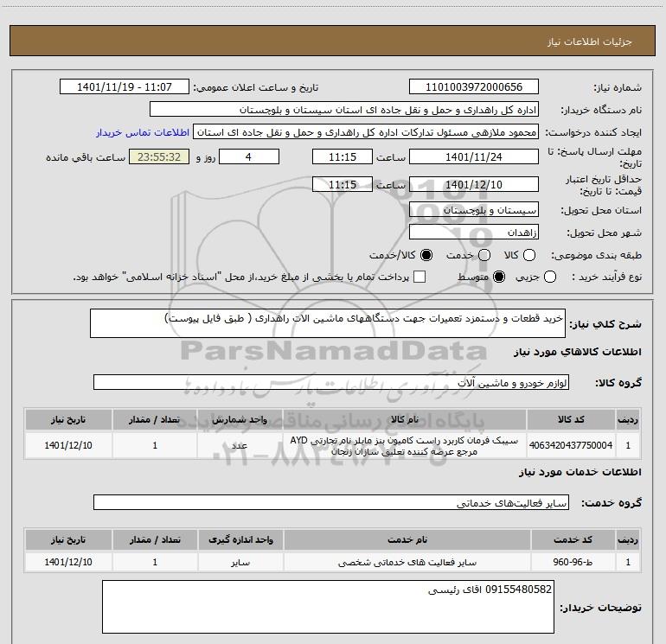Click buyer notes box with 09155480582

click(328, 607)
